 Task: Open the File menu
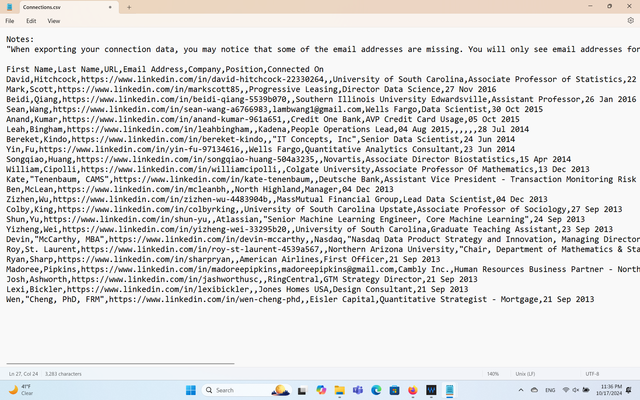10,21
